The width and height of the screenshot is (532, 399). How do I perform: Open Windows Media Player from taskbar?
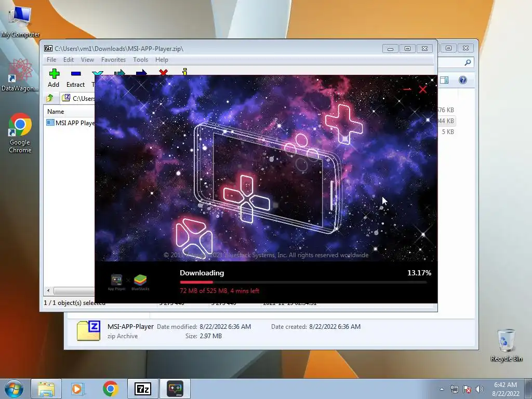point(78,389)
